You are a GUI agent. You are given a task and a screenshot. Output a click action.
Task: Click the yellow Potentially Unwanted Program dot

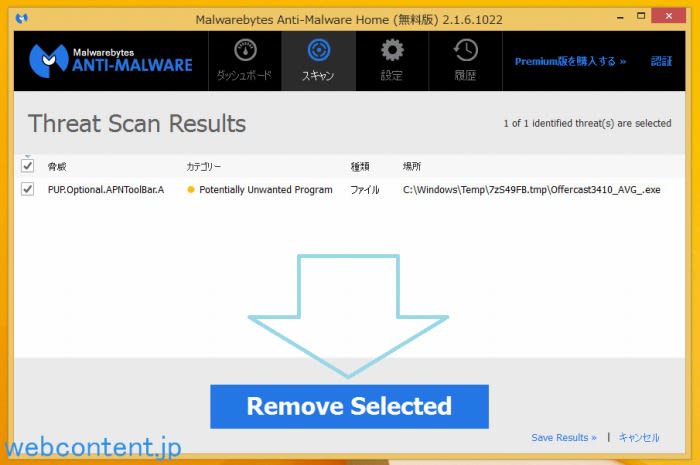(x=191, y=189)
